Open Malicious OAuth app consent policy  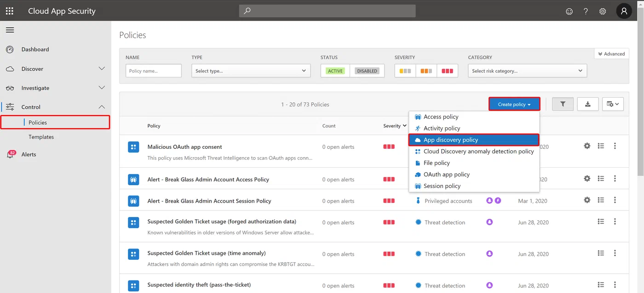click(184, 147)
